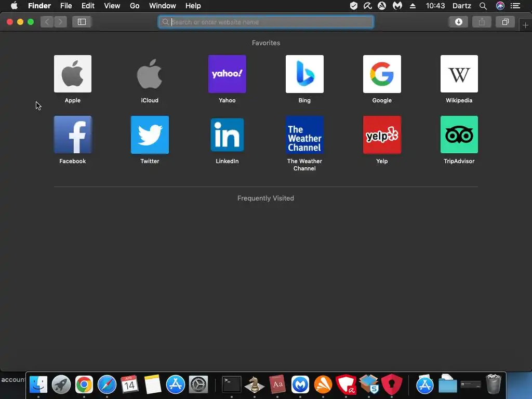Open Finder from the dock
The image size is (532, 399).
pos(38,384)
